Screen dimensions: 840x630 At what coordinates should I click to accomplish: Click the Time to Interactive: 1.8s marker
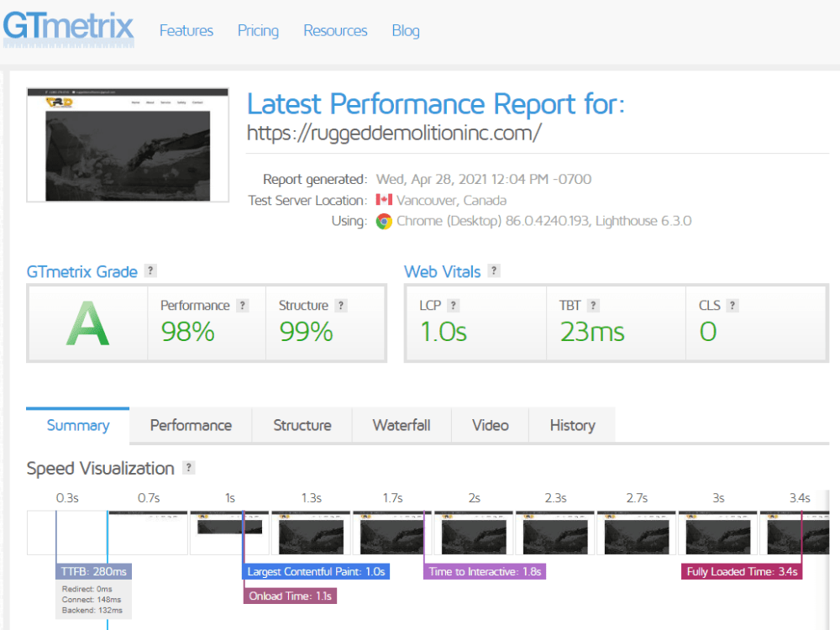point(485,571)
